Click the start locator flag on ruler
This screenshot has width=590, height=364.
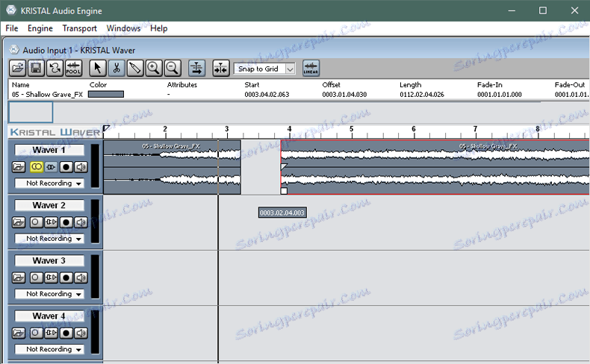click(x=107, y=129)
